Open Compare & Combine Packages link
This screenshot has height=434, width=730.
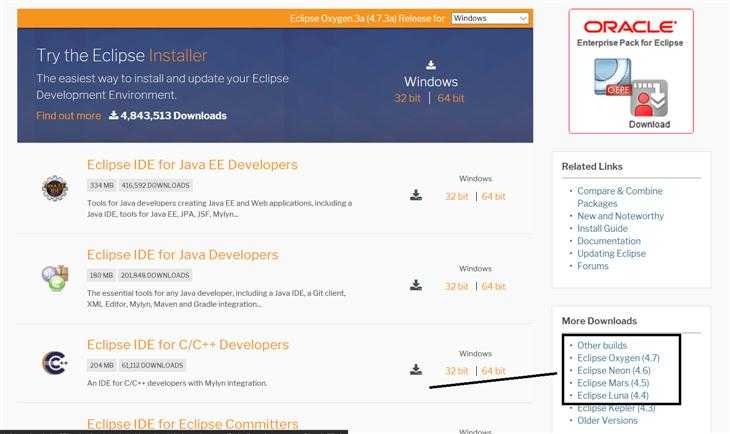tap(620, 197)
